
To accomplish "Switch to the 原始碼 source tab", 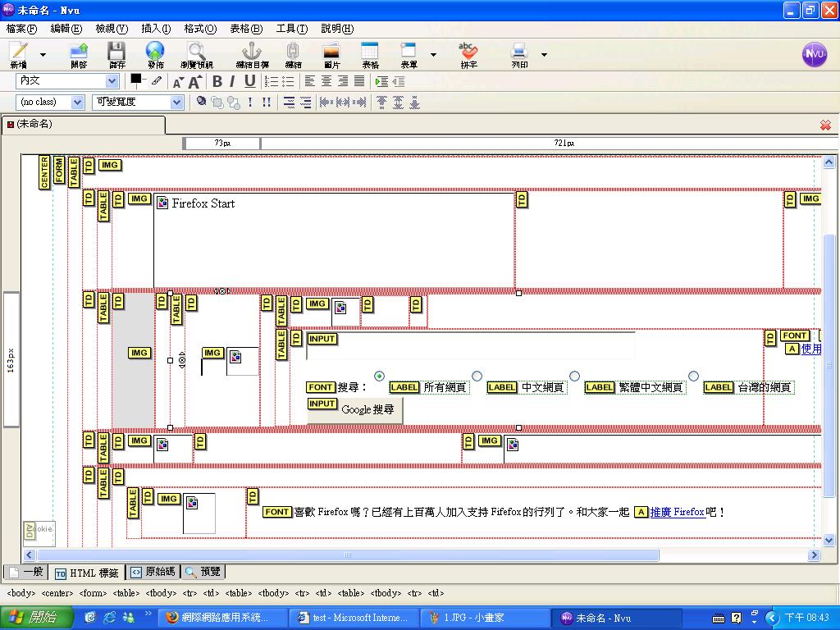I will point(153,572).
